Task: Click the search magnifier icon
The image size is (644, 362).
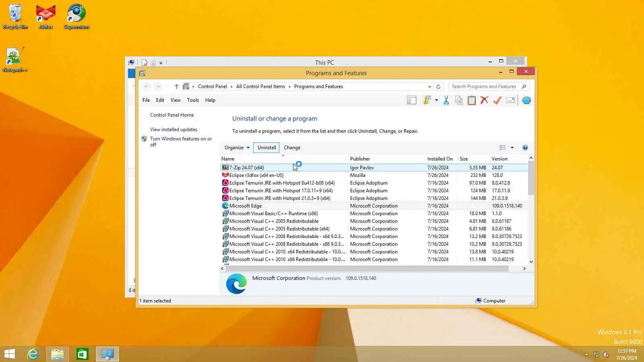Action: [524, 86]
